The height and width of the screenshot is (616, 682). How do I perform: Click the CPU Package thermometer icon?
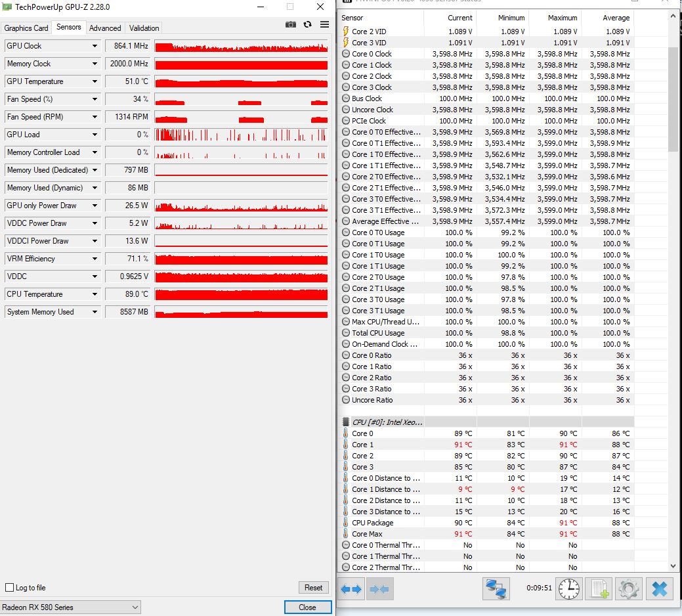346,523
